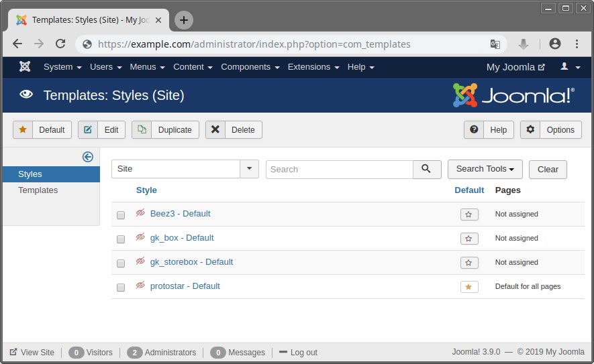Check the box for gk_storebox - Default

point(121,263)
